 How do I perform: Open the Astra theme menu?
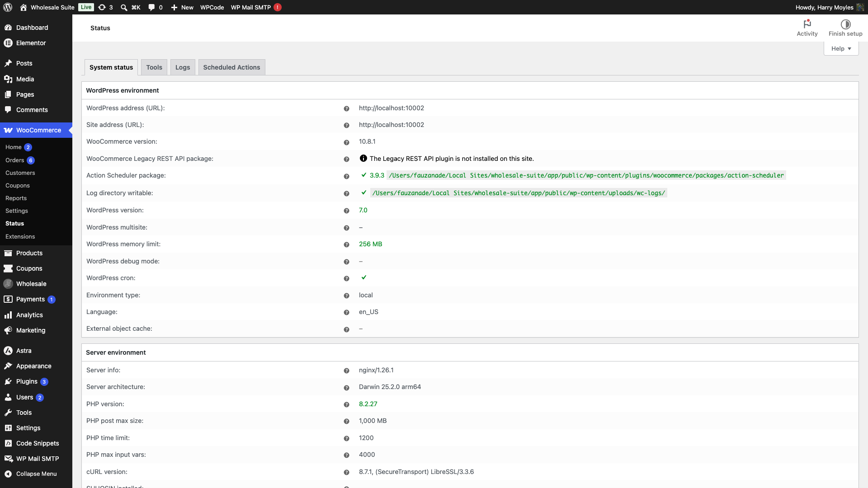point(36,351)
